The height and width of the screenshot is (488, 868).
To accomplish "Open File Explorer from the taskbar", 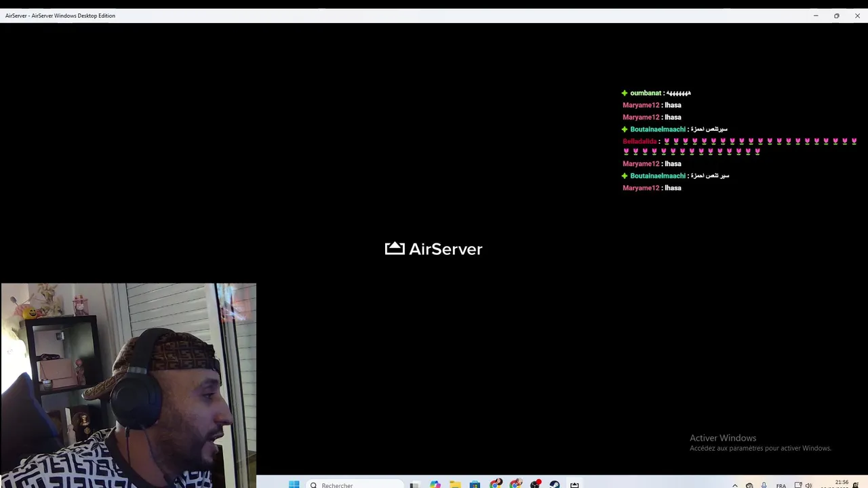I will click(455, 485).
